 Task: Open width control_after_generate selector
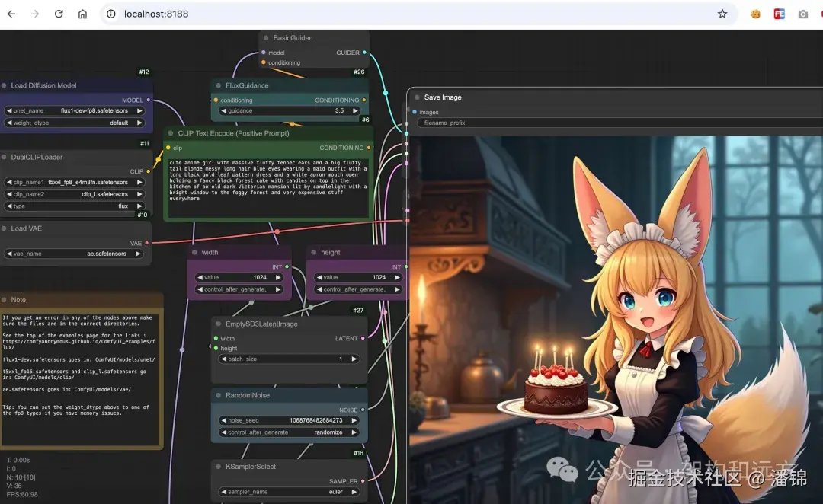239,289
